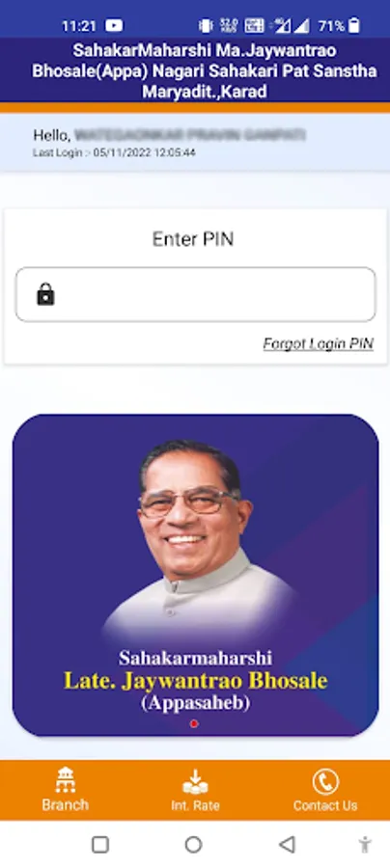Click the padlock icon in PIN field
The width and height of the screenshot is (390, 868).
tap(45, 294)
